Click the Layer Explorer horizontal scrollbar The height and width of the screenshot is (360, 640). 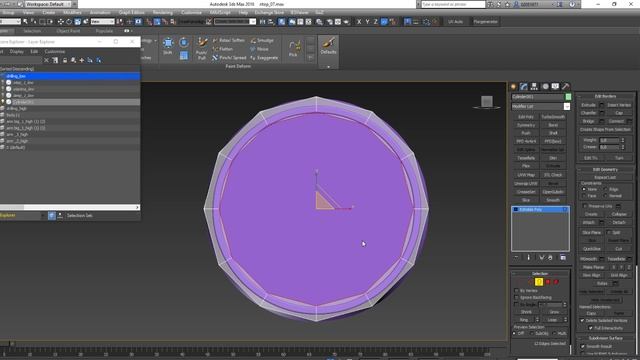tap(70, 207)
